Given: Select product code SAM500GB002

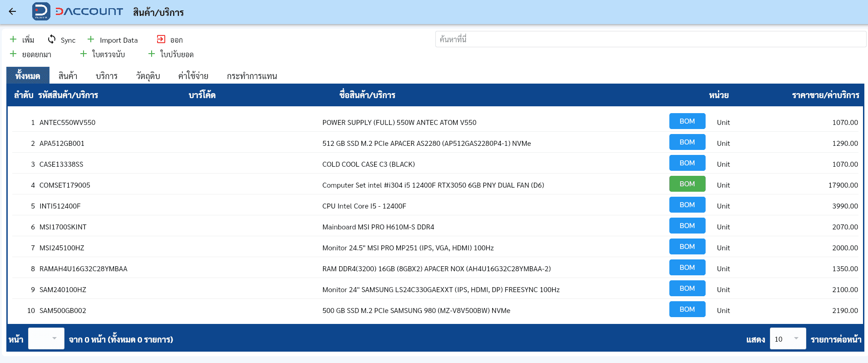Looking at the screenshot, I should 63,311.
